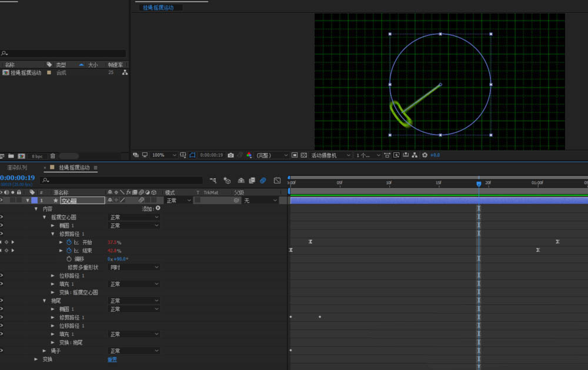The image size is (588, 370).
Task: Click the 8 bpc color depth button
Action: pyautogui.click(x=37, y=156)
